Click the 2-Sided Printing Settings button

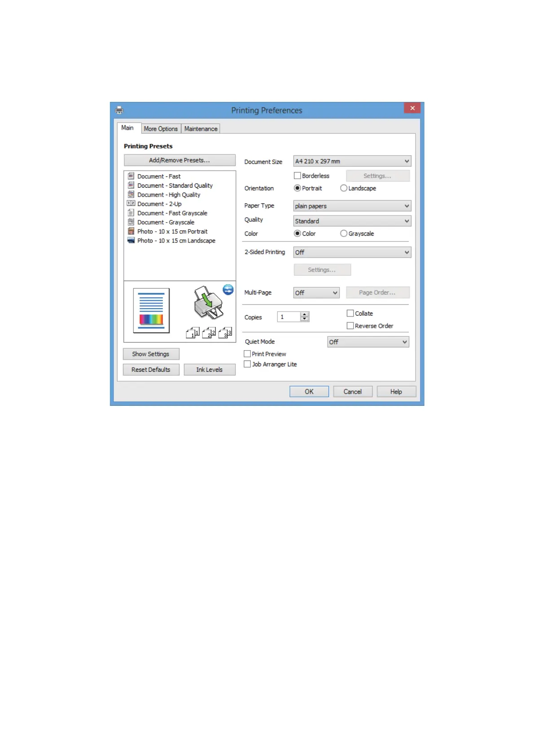pos(322,270)
